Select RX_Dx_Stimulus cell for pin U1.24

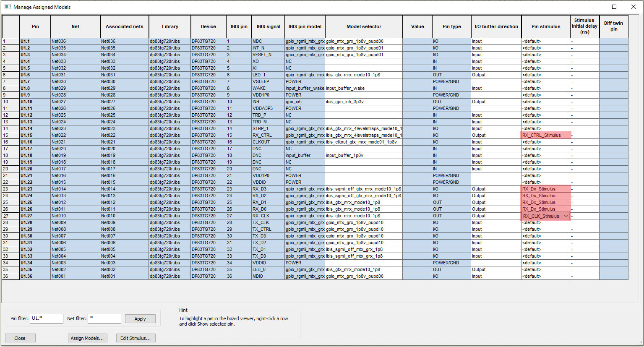(546, 196)
